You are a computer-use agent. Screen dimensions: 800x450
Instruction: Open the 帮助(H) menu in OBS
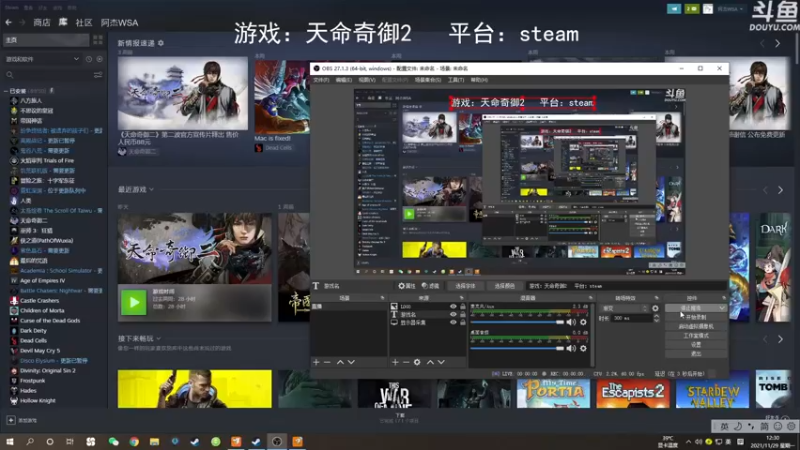tap(479, 80)
